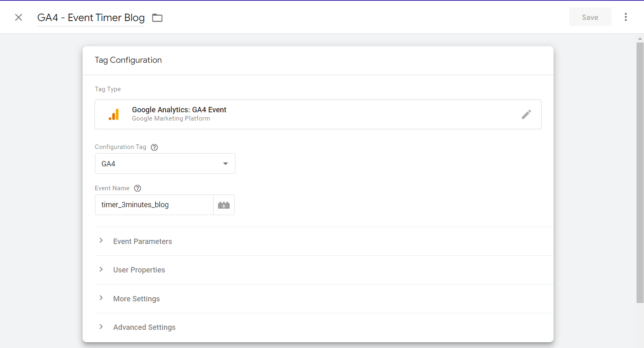Click the Event Name input field

(154, 205)
